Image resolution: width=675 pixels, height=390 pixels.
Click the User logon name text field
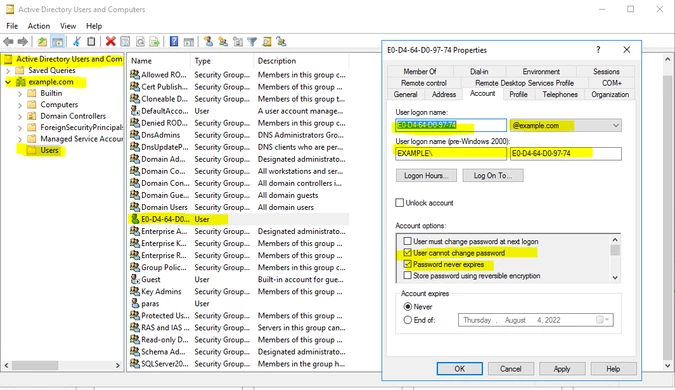pos(451,125)
